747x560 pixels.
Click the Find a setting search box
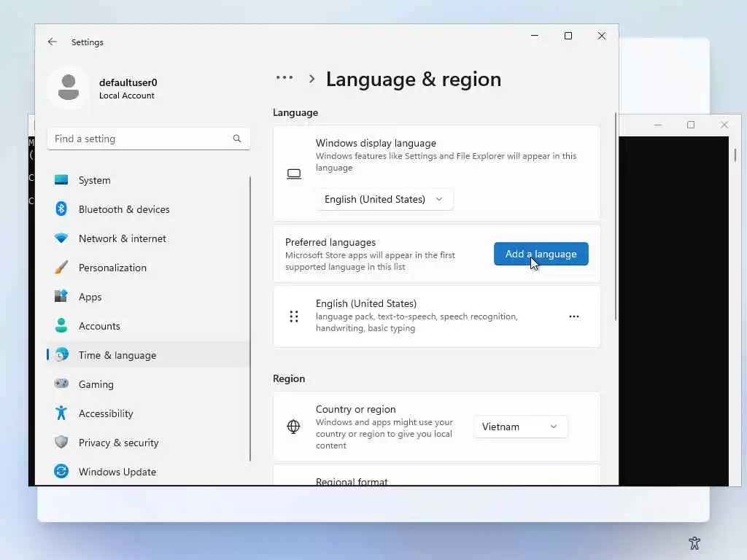(148, 139)
